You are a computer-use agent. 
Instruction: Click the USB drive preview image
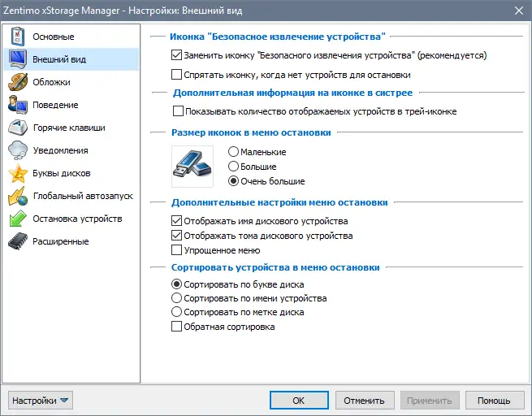tap(192, 166)
